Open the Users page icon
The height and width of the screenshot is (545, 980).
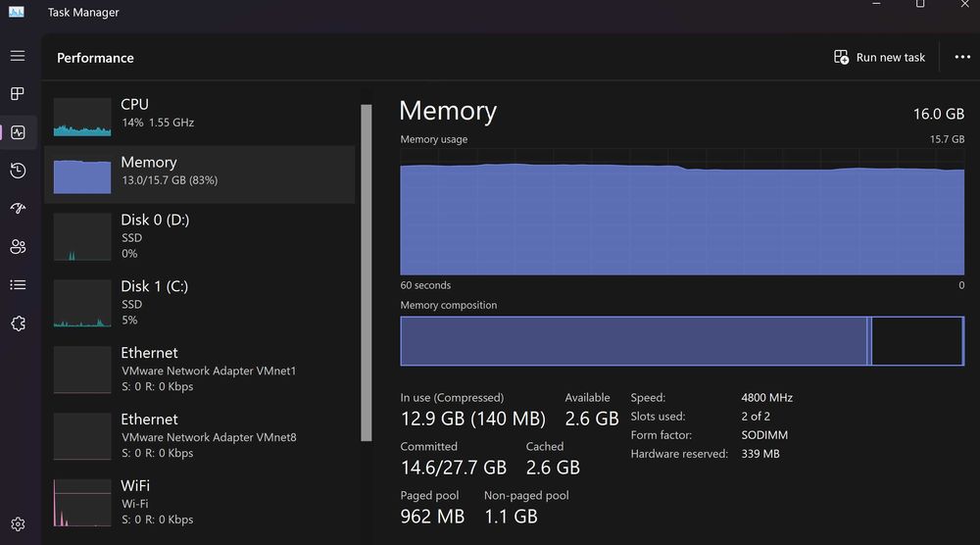point(18,247)
